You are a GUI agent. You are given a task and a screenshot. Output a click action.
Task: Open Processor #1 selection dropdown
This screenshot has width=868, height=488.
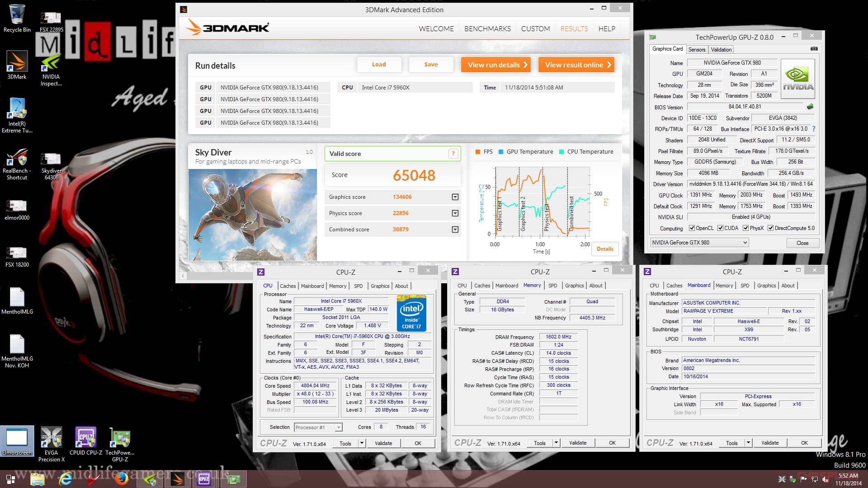[x=318, y=427]
